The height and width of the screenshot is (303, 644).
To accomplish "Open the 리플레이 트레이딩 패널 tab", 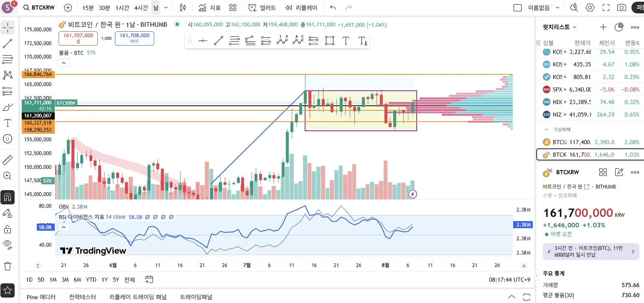I will (138, 297).
